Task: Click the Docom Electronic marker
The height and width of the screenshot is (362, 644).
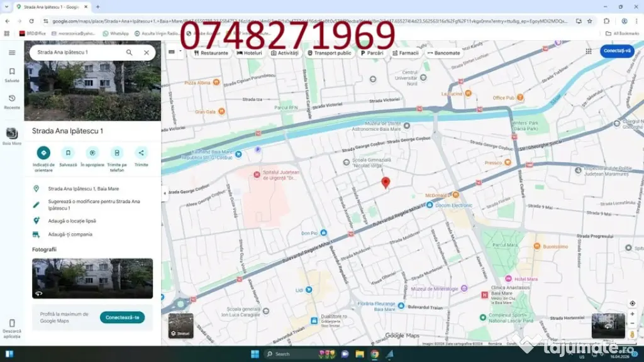Action: click(429, 205)
